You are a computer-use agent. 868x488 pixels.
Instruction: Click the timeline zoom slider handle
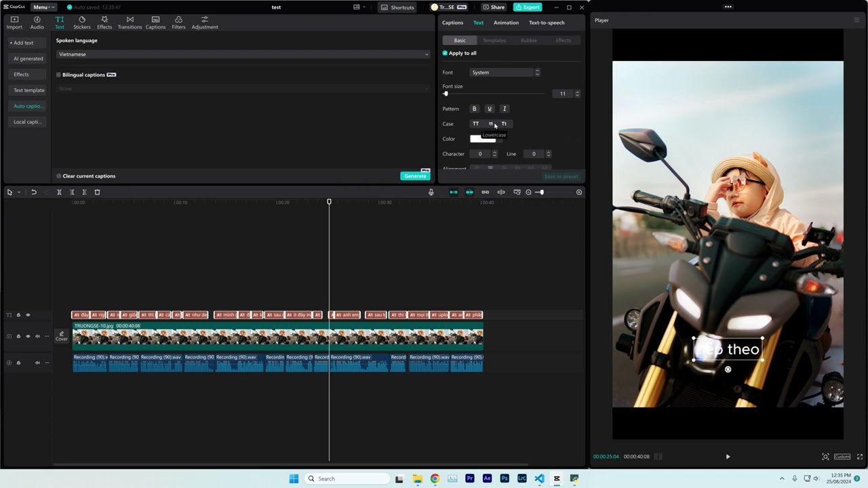540,192
